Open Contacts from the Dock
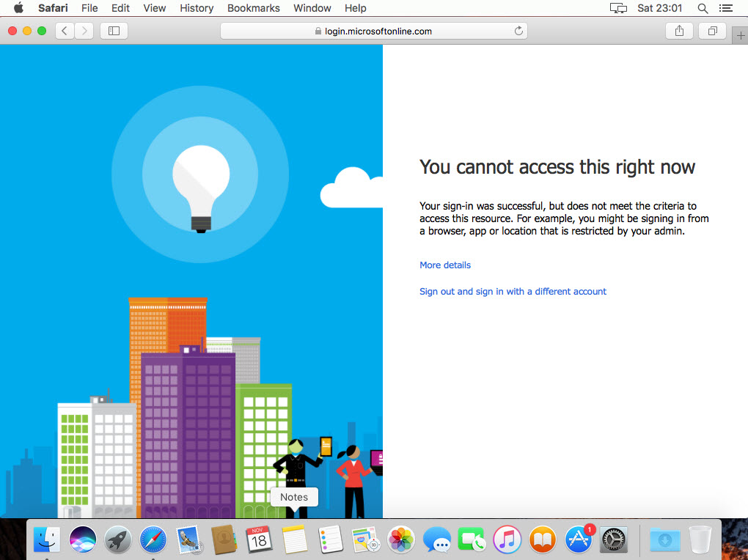 [224, 540]
